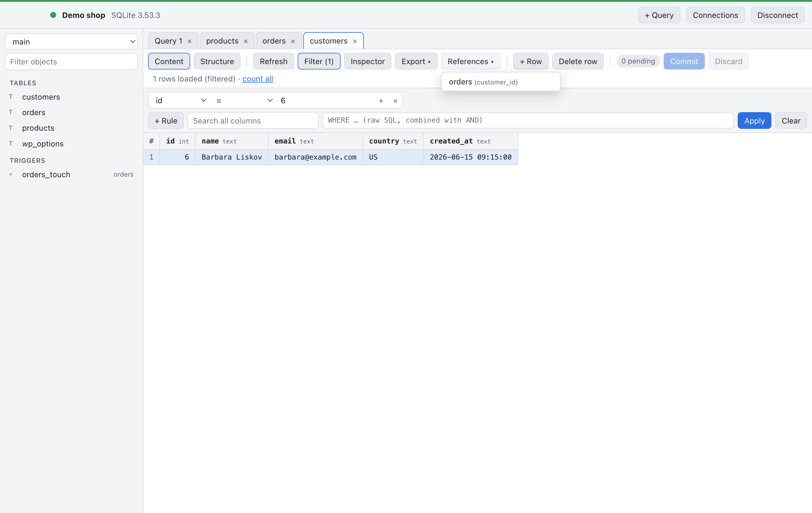Screen dimensions: 812x513
Task: Open the orders table in sidebar
Action: click(x=71, y=112)
